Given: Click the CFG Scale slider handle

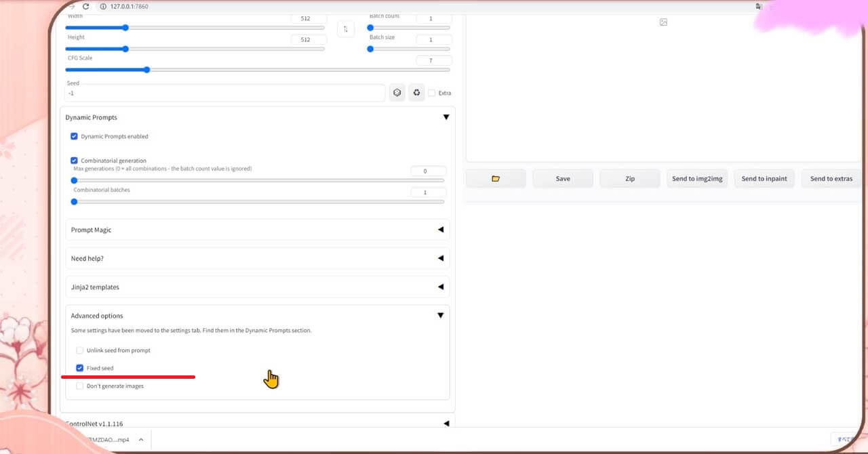Looking at the screenshot, I should click(146, 70).
